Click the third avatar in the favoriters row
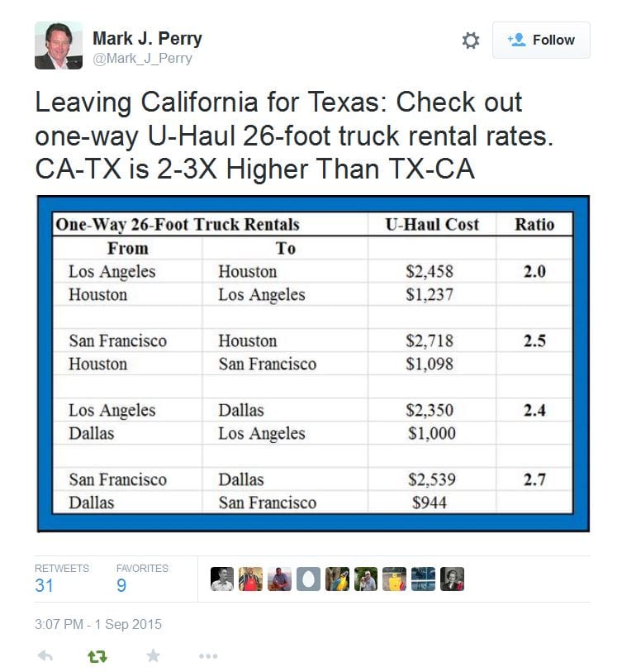The image size is (622, 672). click(279, 579)
